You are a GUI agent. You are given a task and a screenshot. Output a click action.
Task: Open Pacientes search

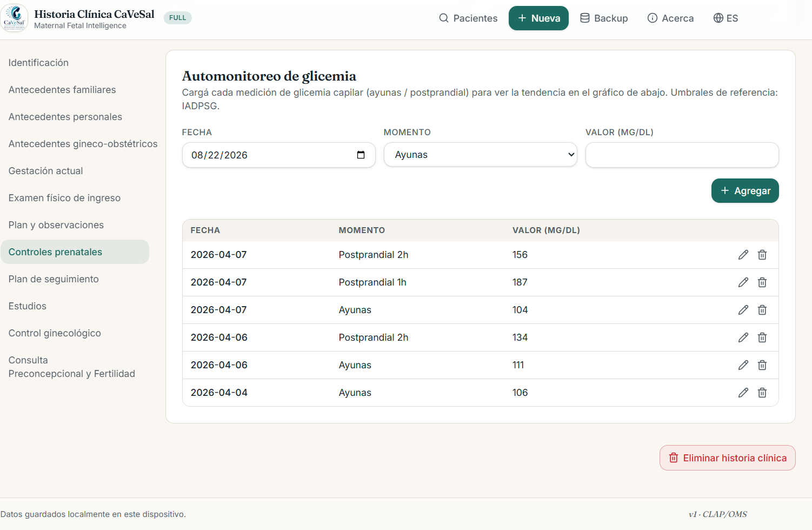(x=468, y=18)
